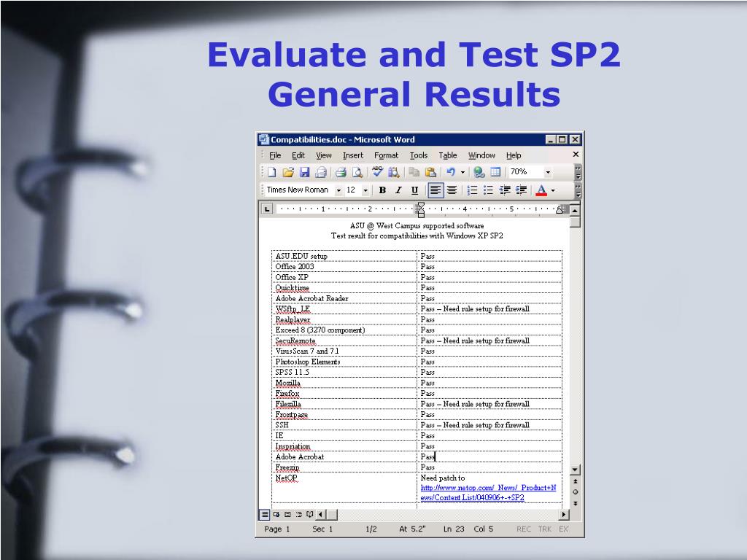Click the "Photoshop Elements" table cell
Image resolution: width=747 pixels, height=560 pixels.
344,362
